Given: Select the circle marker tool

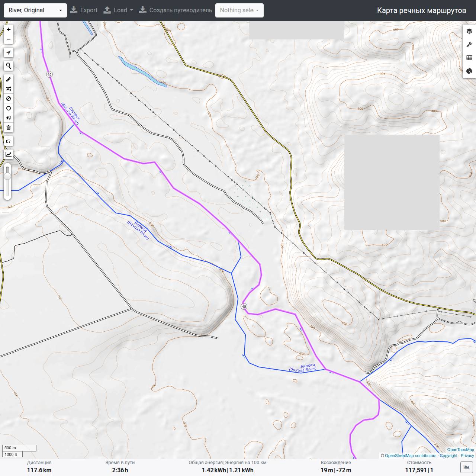Looking at the screenshot, I should (x=9, y=108).
